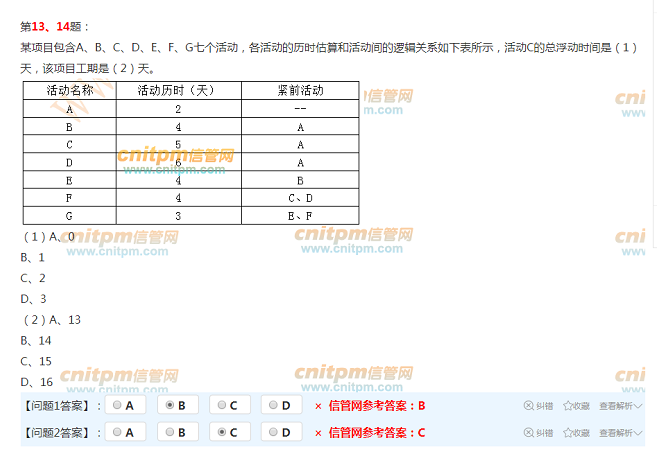Click the 纠错 error-report icon for question 2

click(x=529, y=433)
